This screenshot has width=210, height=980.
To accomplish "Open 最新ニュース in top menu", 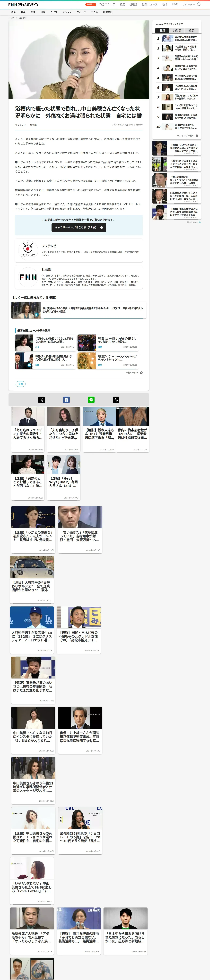I will (x=150, y=5).
